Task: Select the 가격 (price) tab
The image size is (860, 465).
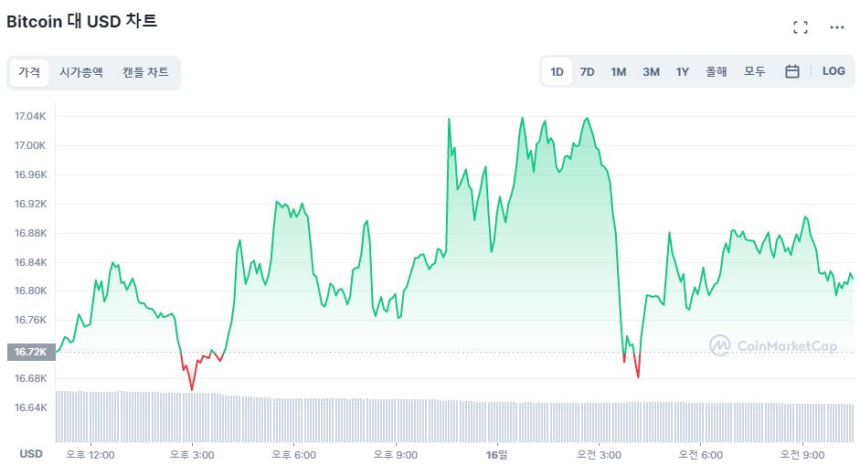Action: (30, 72)
